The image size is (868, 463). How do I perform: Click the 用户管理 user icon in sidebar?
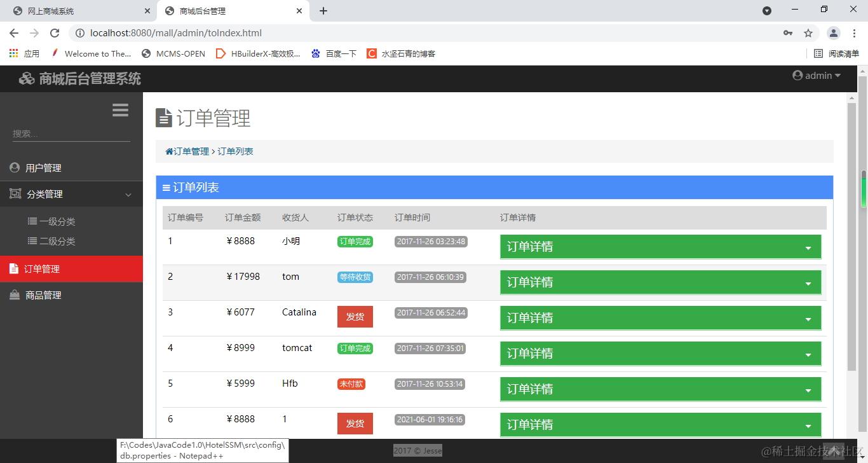(14, 167)
